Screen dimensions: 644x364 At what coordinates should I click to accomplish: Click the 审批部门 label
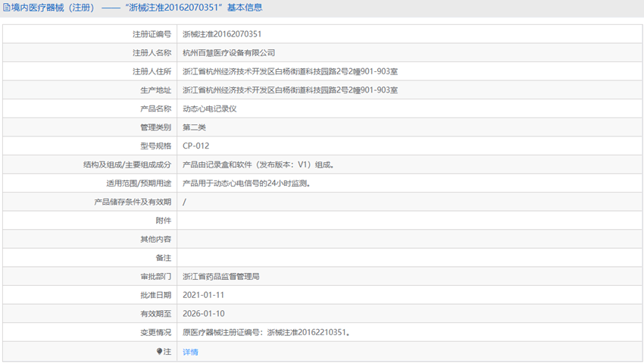[155, 276]
